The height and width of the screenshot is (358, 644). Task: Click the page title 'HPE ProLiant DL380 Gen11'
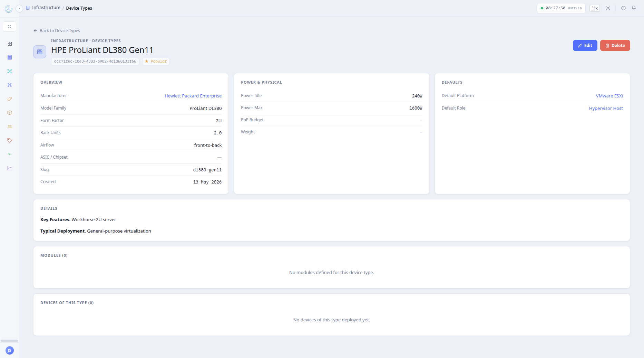point(102,50)
